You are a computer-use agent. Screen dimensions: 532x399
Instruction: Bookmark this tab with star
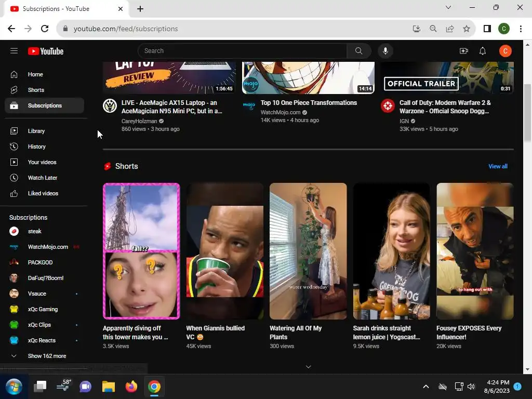[467, 29]
